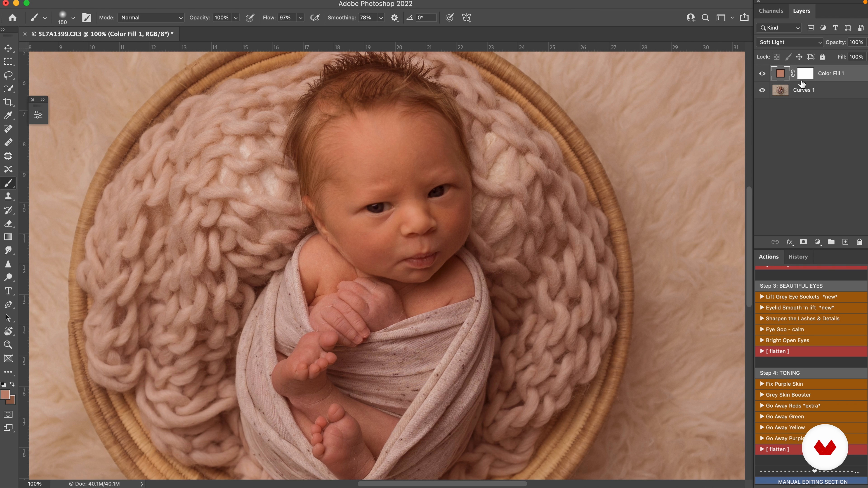Screen dimensions: 868x488
Task: Switch to the Layers tab
Action: click(x=802, y=11)
